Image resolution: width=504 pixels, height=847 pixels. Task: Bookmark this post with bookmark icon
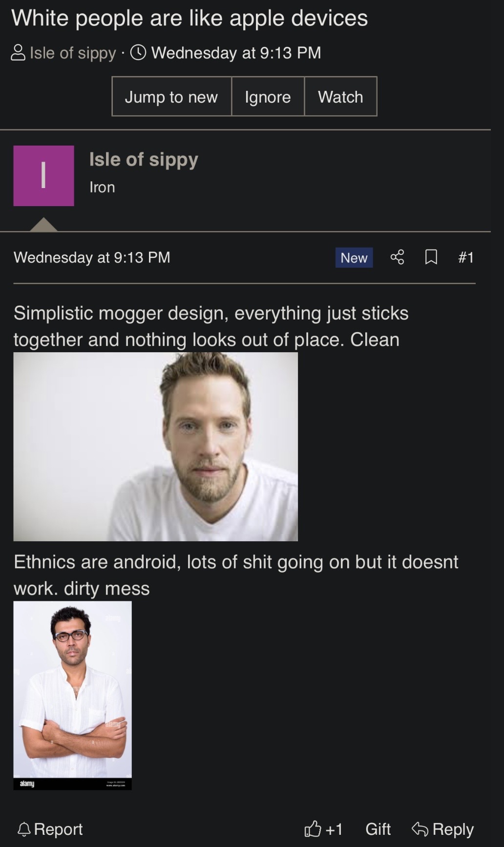tap(431, 257)
